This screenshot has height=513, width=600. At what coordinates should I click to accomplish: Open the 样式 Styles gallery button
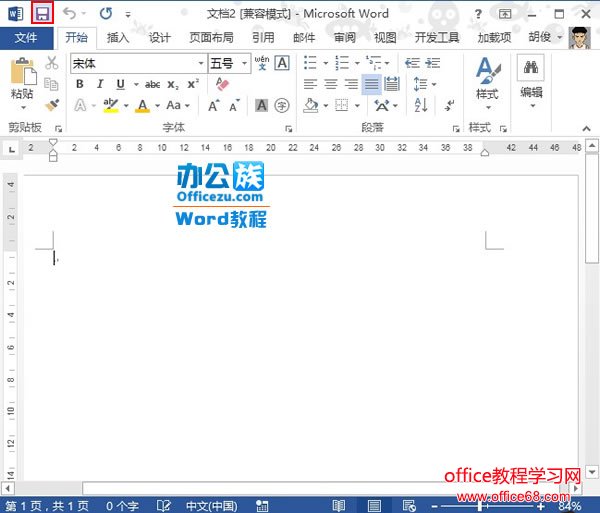click(x=488, y=83)
